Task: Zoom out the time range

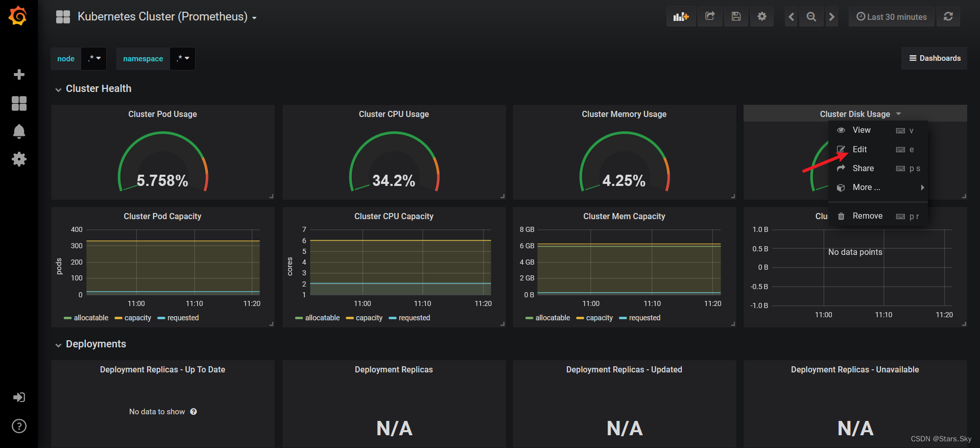Action: click(811, 17)
